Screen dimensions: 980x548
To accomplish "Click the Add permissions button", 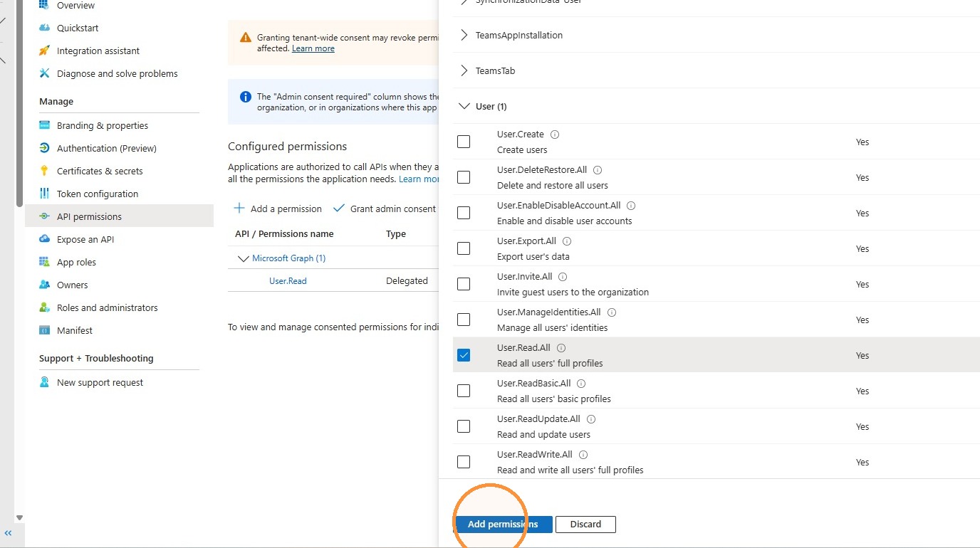I will coord(503,525).
